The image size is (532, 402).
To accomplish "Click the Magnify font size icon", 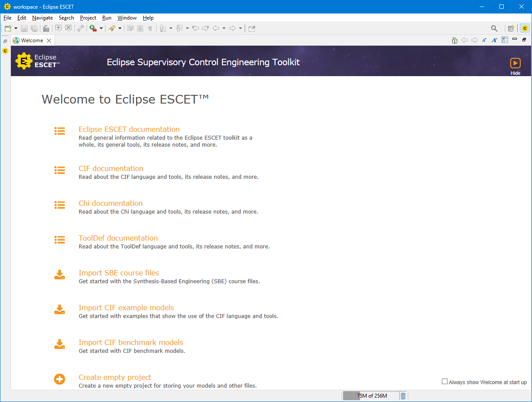I will coord(494,40).
